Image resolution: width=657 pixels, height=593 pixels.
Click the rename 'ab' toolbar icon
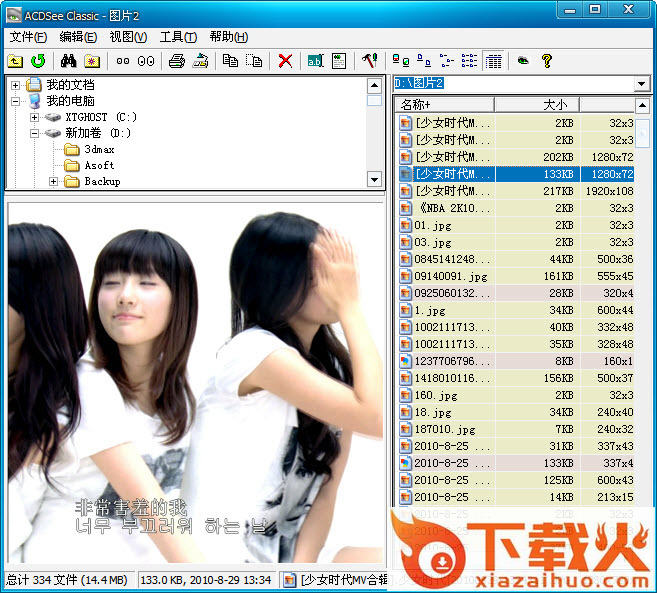pyautogui.click(x=315, y=61)
